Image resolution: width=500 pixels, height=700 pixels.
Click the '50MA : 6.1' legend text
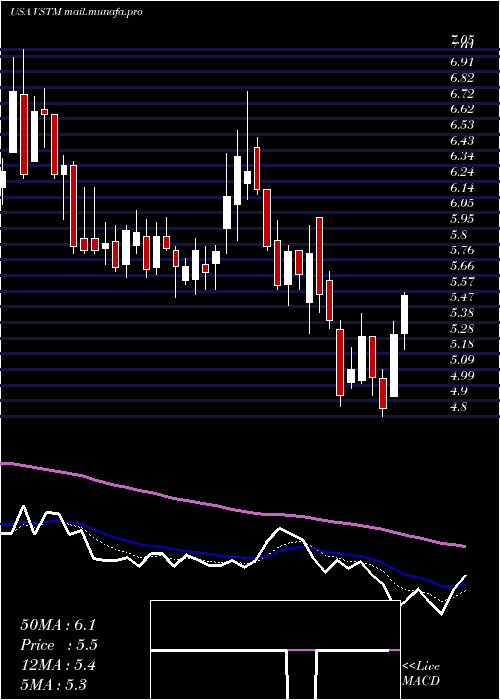(58, 625)
